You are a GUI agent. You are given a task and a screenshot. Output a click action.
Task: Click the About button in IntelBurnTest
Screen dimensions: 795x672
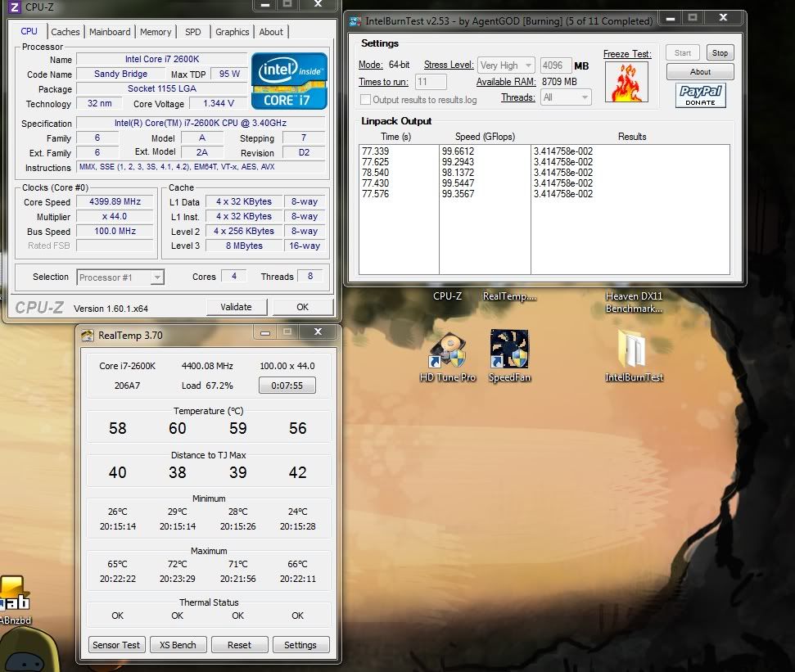point(700,72)
